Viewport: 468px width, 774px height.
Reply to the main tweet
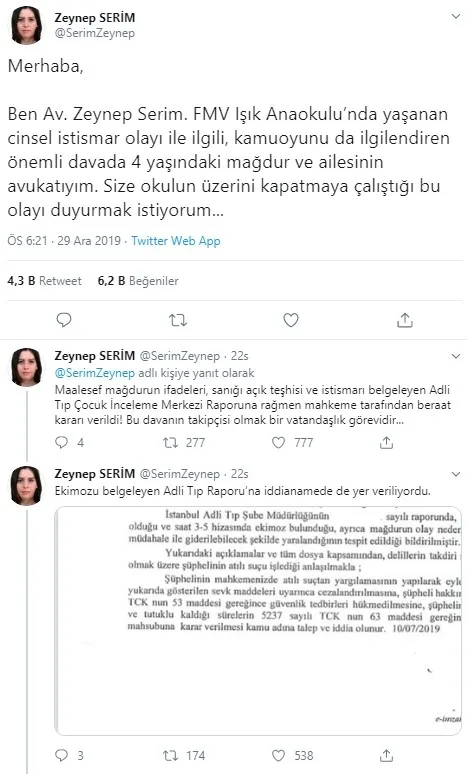[64, 320]
